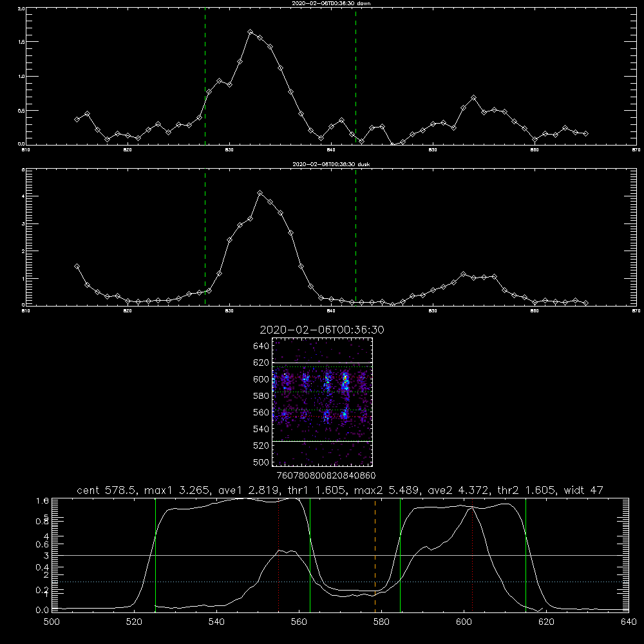Click x-axis label 640 of bottom profile plot
Image resolution: width=644 pixels, height=644 pixels.
click(x=629, y=622)
